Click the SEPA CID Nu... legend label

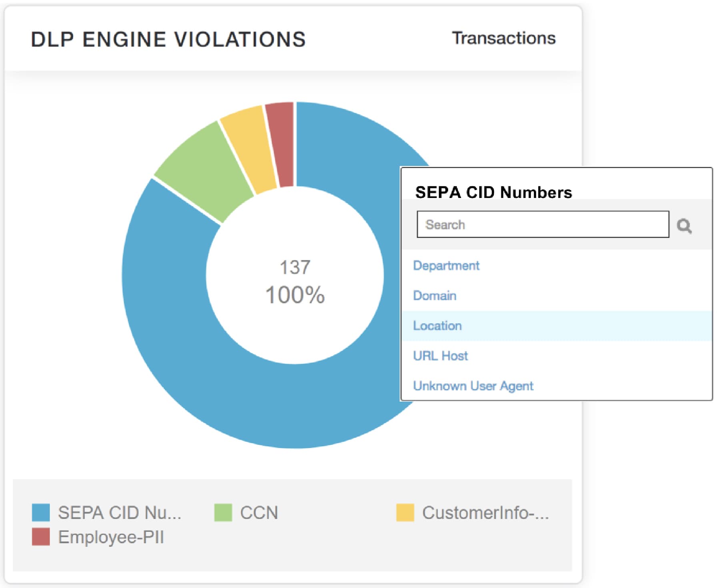[119, 512]
